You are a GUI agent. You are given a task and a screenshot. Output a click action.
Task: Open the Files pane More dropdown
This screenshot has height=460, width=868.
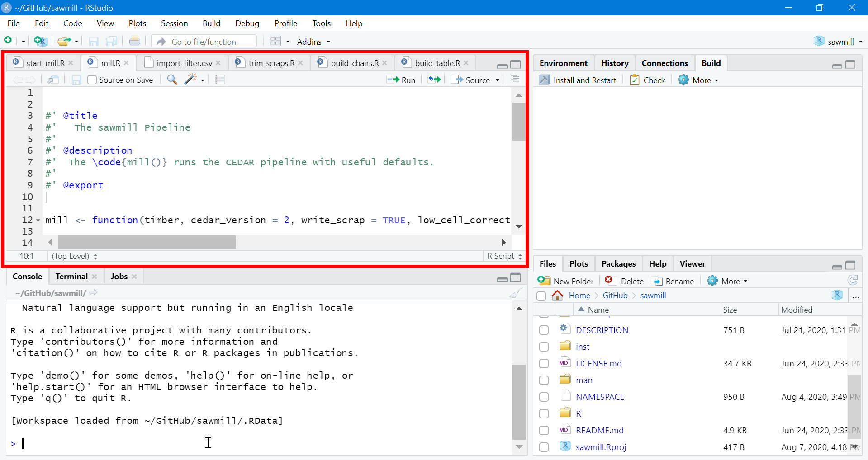pyautogui.click(x=727, y=281)
